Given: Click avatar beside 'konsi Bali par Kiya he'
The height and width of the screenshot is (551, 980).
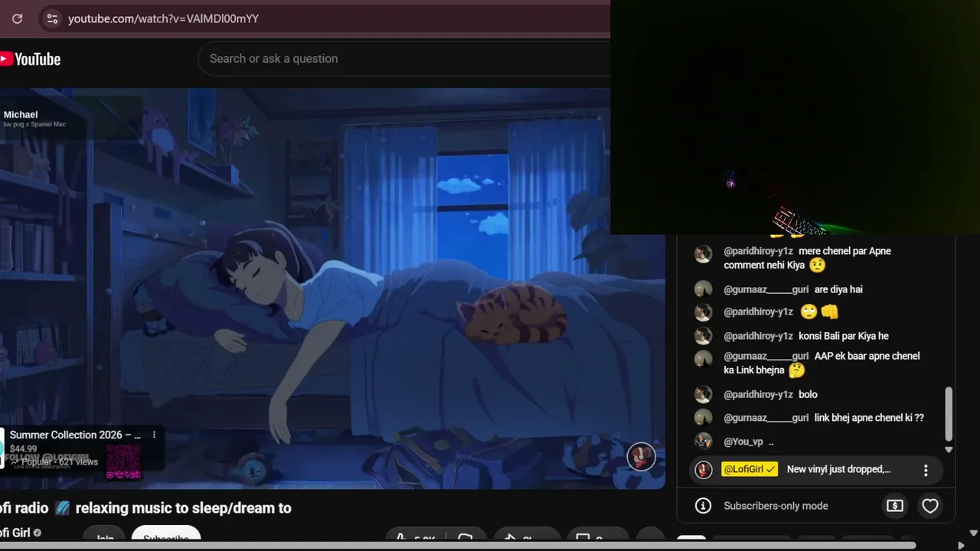Looking at the screenshot, I should 703,336.
